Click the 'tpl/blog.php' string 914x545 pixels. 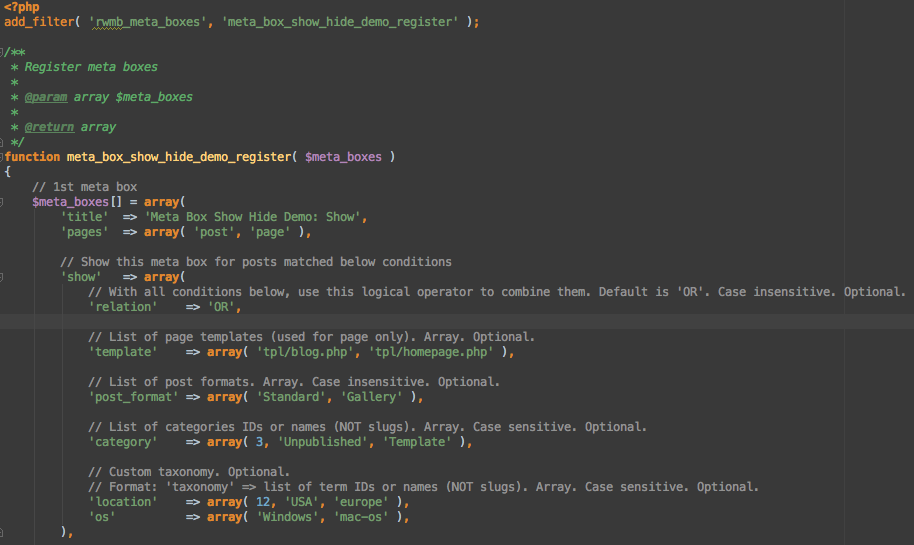tap(305, 352)
